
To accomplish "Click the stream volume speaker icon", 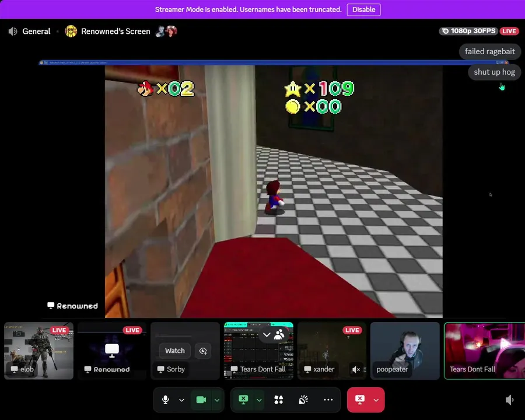I will [510, 400].
